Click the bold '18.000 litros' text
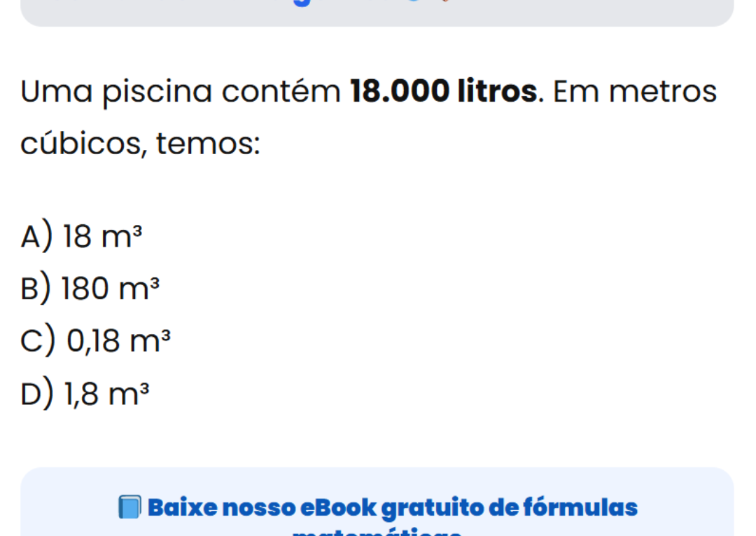Viewport: 756px width, 536px height. pyautogui.click(x=444, y=92)
